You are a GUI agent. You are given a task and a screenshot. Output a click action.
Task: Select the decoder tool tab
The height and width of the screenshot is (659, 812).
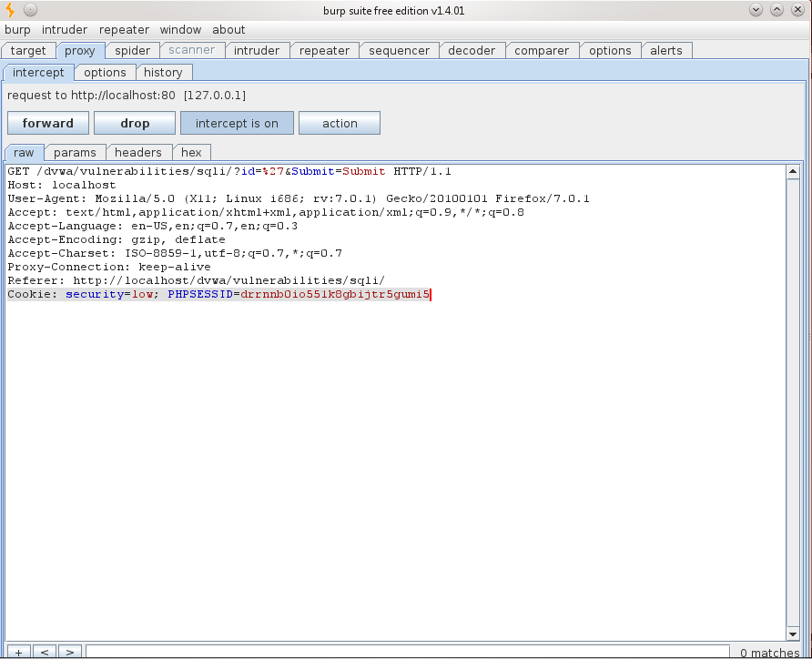point(472,51)
